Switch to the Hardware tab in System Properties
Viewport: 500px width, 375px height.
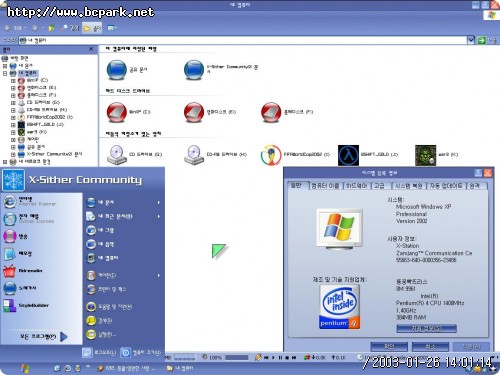tap(357, 186)
